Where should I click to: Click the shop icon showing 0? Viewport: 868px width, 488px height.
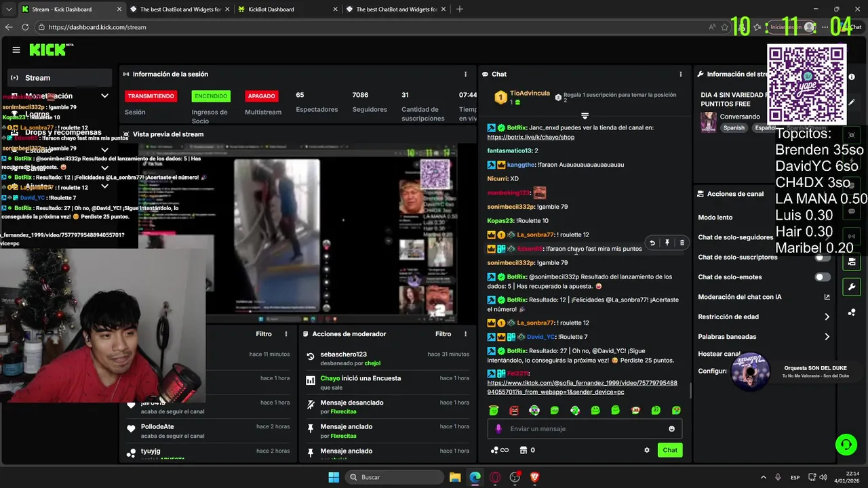click(527, 450)
